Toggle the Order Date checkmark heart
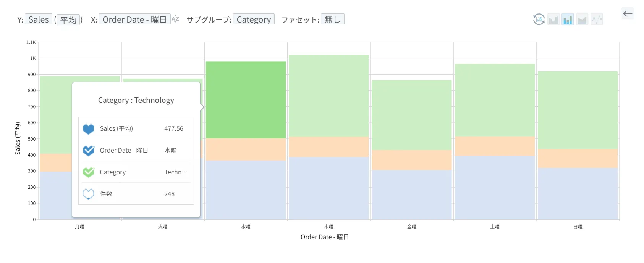644x263 pixels. (88, 151)
